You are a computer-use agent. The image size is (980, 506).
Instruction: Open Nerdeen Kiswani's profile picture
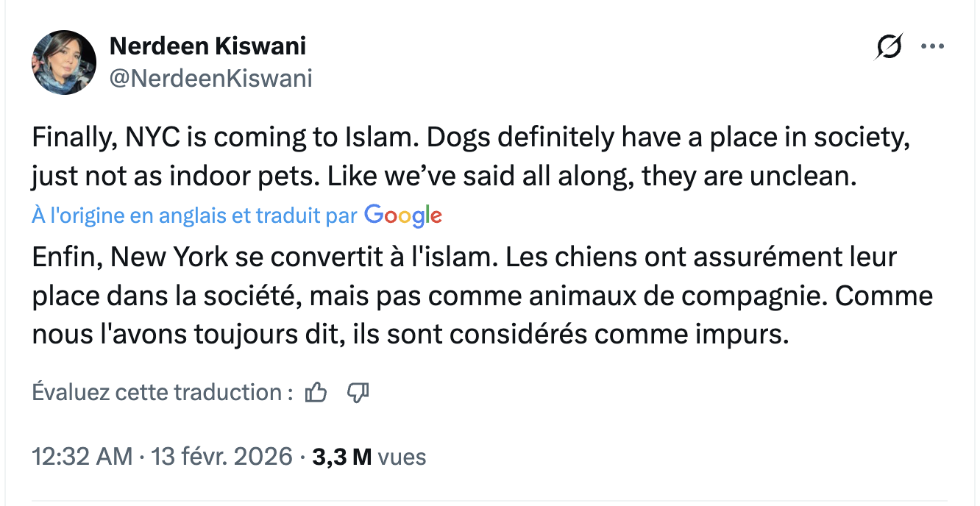[64, 63]
